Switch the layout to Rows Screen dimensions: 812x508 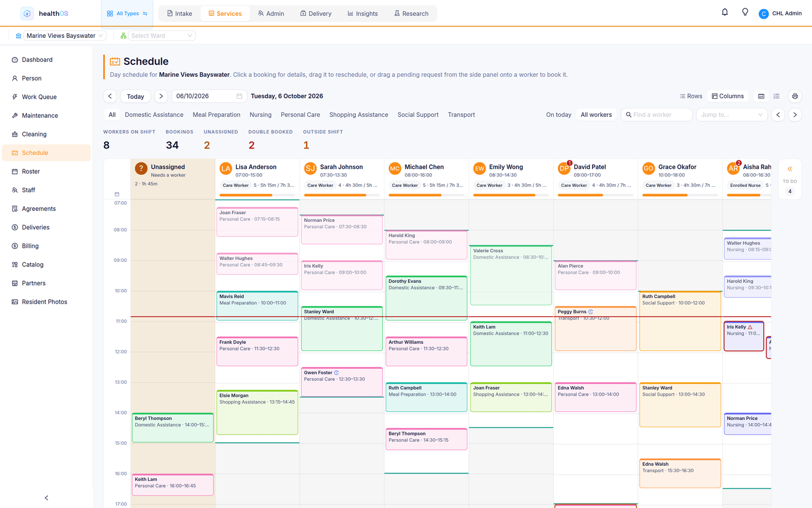(691, 97)
